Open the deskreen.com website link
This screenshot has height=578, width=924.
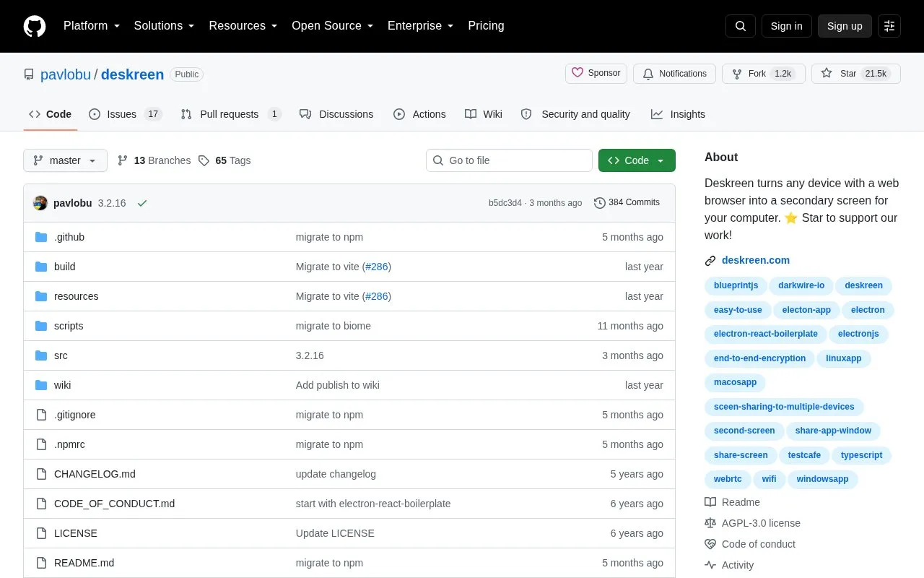click(x=756, y=260)
